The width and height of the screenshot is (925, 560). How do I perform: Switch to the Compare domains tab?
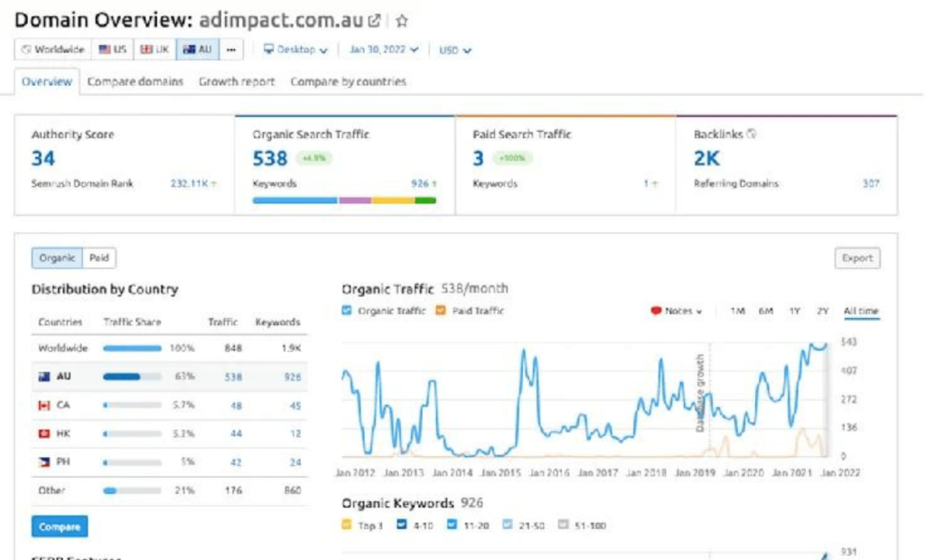pyautogui.click(x=135, y=81)
